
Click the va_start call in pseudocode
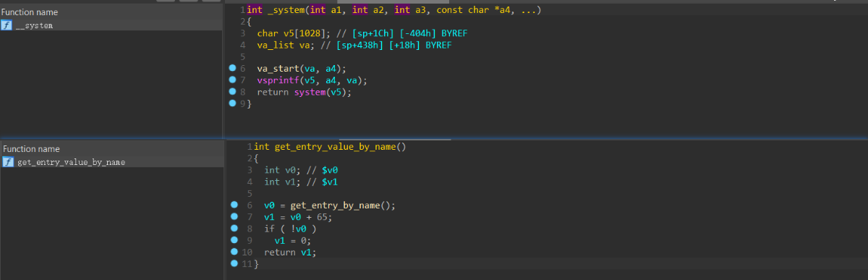277,69
